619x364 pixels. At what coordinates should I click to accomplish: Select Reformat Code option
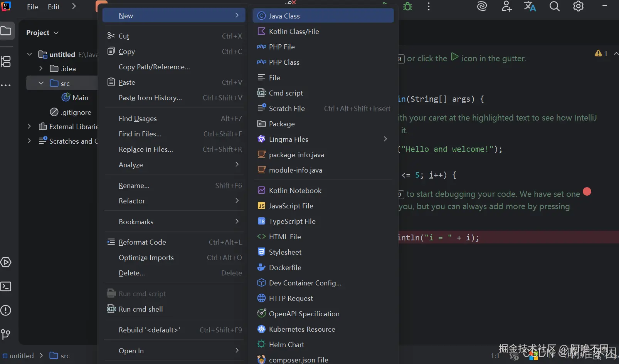(174, 242)
